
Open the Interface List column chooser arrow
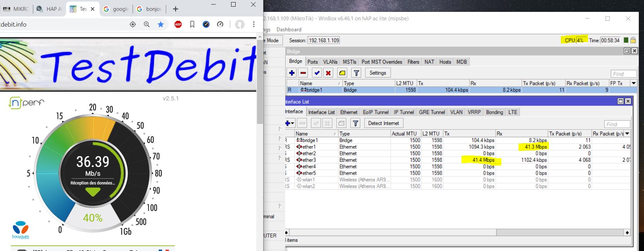click(628, 134)
